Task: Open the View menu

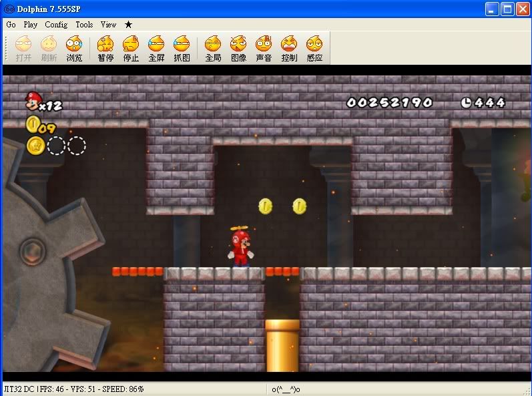Action: click(109, 25)
